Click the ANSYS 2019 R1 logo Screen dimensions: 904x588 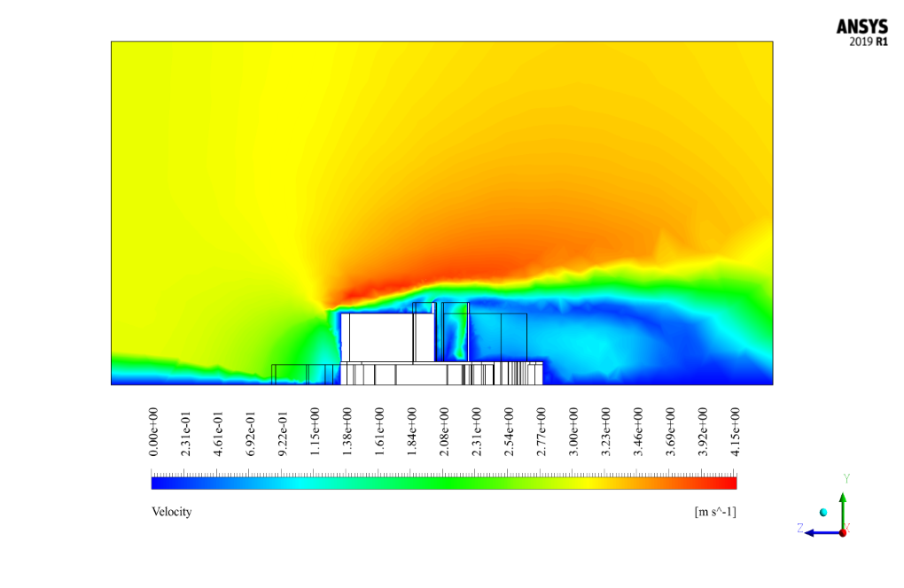(861, 33)
